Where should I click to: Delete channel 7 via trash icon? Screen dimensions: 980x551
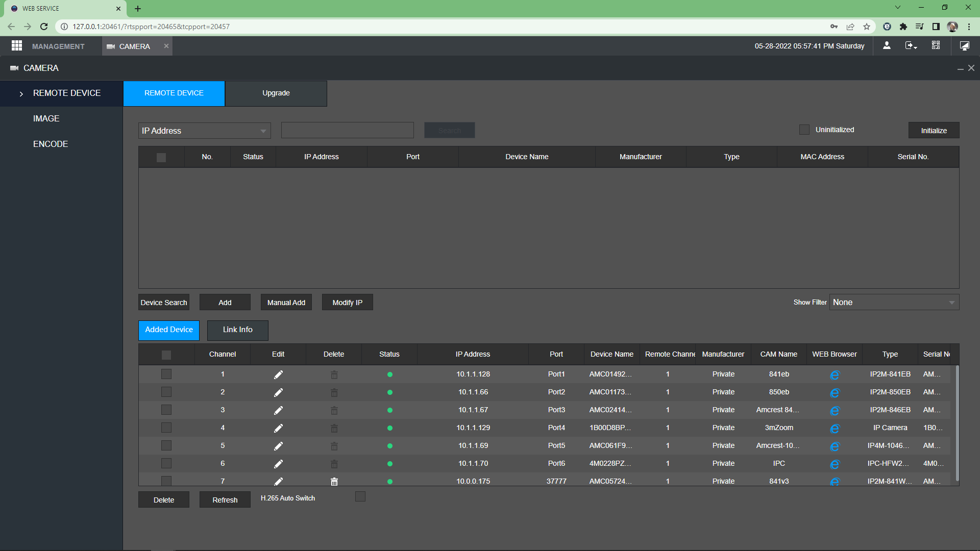click(334, 481)
